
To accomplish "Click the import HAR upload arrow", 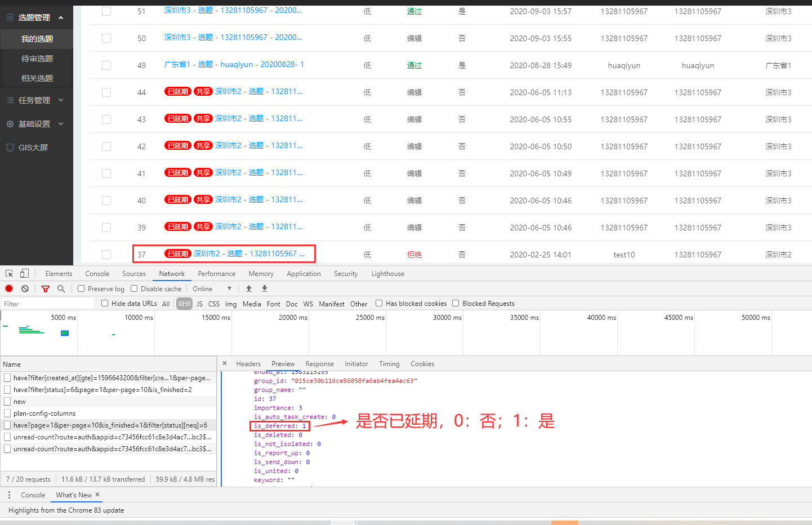I will (x=249, y=288).
